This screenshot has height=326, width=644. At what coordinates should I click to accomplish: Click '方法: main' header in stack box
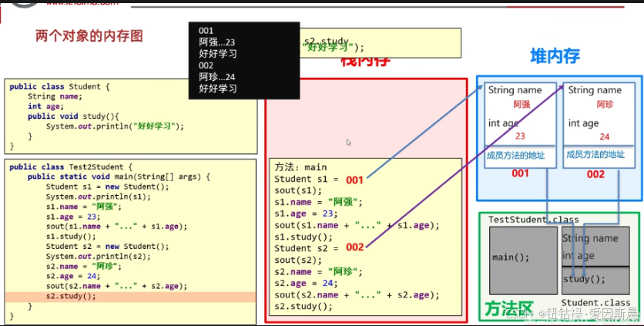point(300,167)
